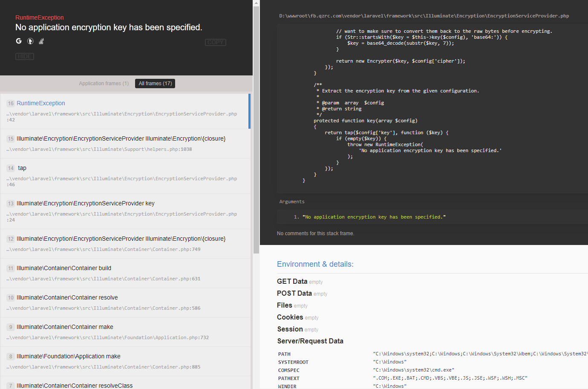
Task: Click the 'protected function key(array $config)' line
Action: [x=366, y=121]
